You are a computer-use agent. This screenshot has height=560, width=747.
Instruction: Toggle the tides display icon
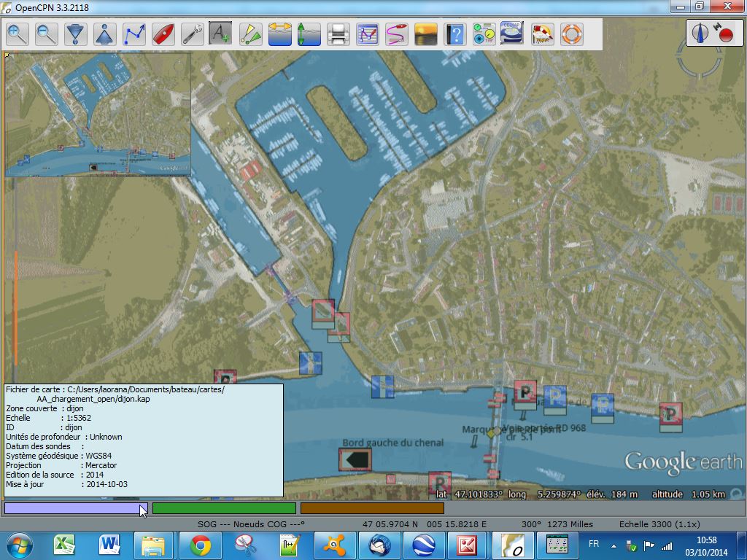309,34
